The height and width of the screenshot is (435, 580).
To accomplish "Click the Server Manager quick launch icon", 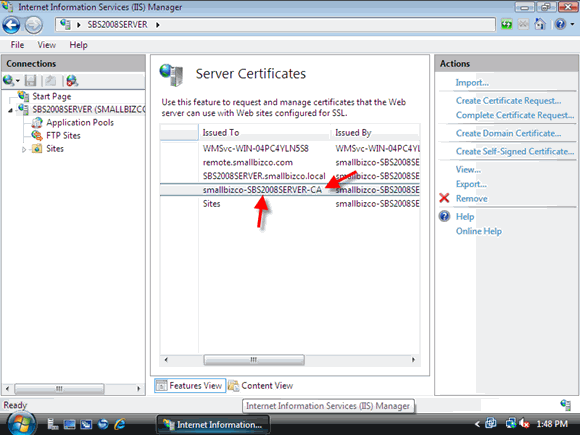I will (x=52, y=424).
